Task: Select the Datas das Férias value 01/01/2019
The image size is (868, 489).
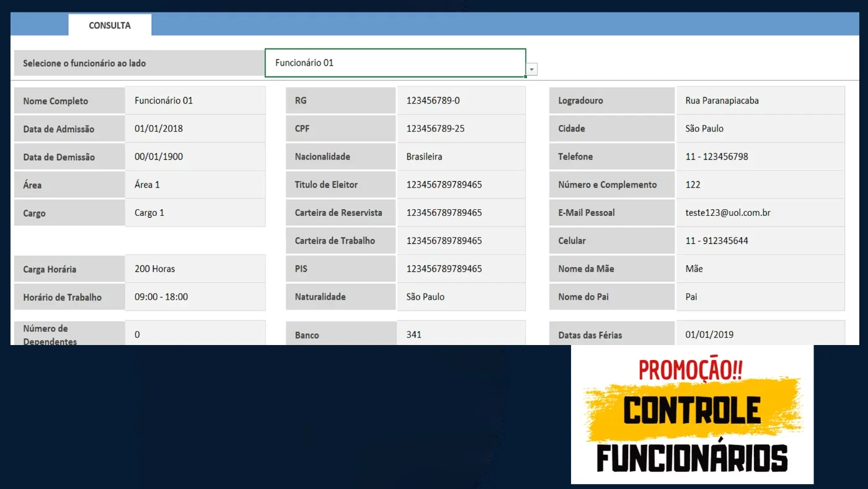Action: click(761, 333)
